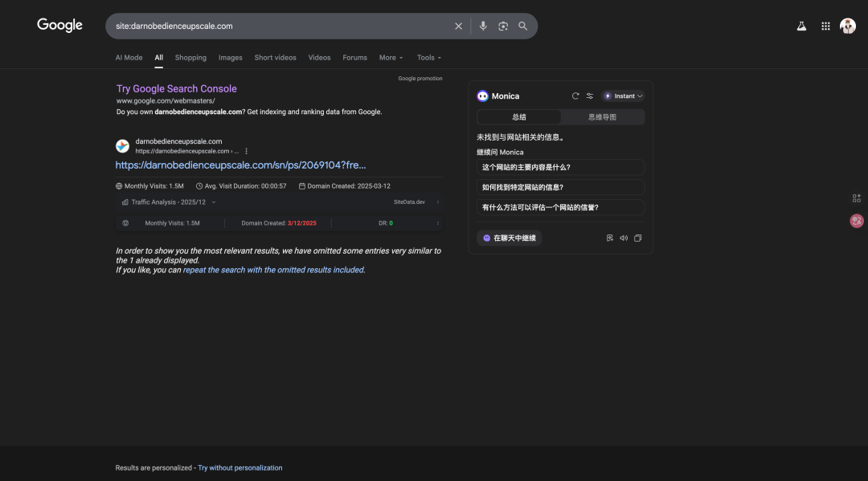Switch to AI Mode tab
Image resolution: width=868 pixels, height=481 pixels.
(x=129, y=58)
